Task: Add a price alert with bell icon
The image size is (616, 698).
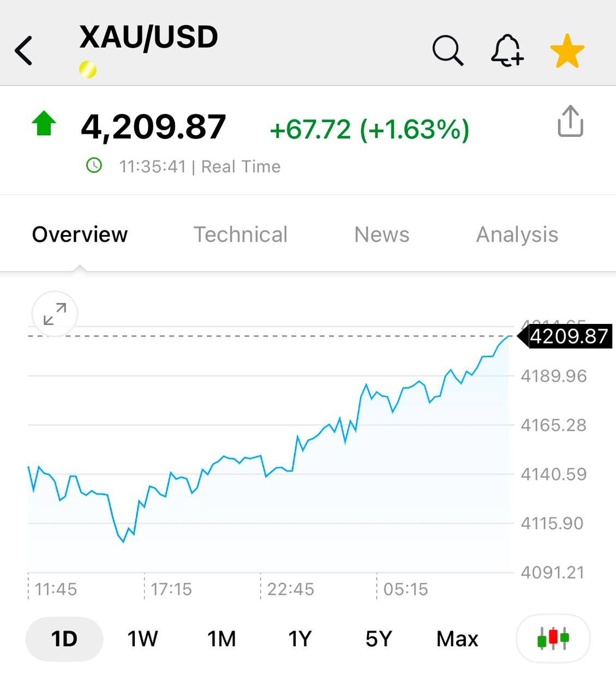Action: [507, 51]
